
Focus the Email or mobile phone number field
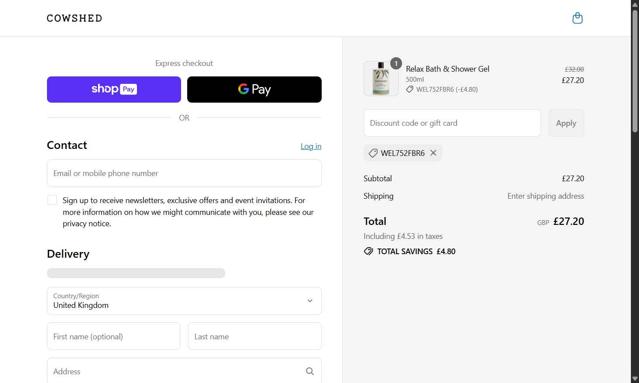coord(184,173)
